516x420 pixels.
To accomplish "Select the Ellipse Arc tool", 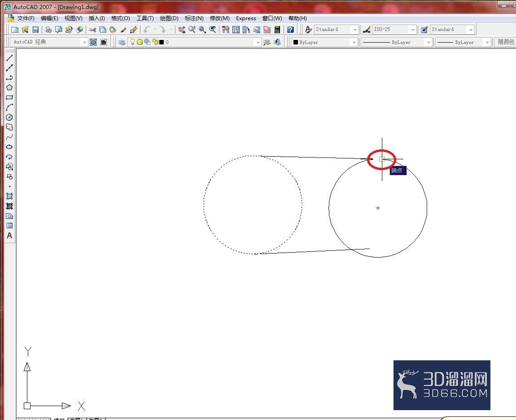I will [x=9, y=157].
